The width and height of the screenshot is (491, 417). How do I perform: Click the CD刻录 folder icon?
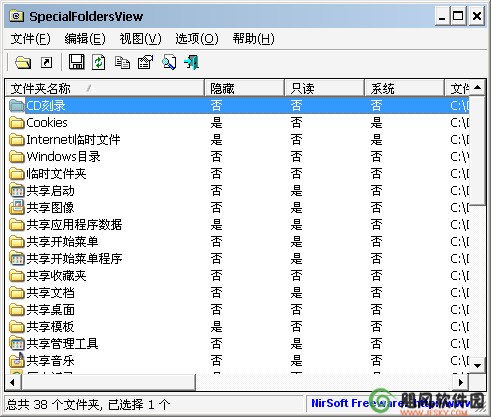tap(17, 106)
